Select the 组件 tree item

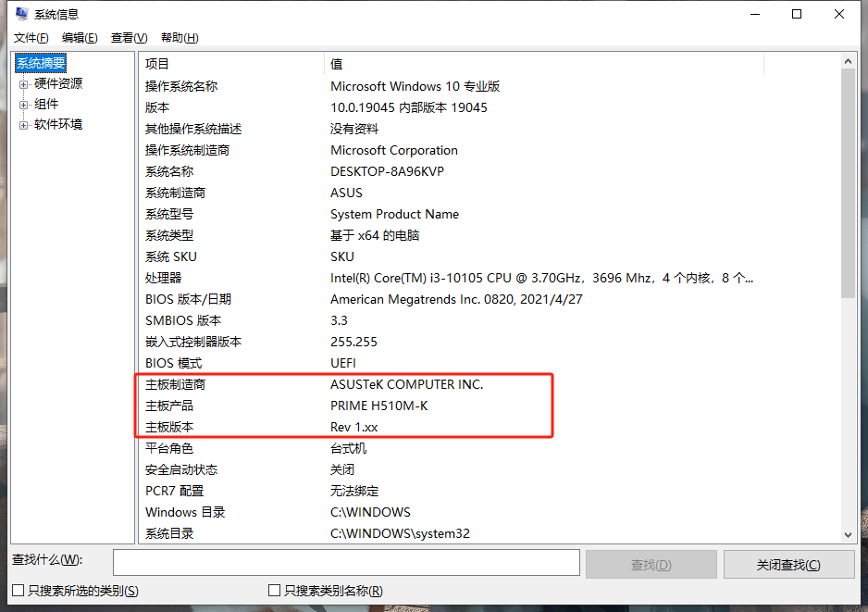[x=46, y=104]
